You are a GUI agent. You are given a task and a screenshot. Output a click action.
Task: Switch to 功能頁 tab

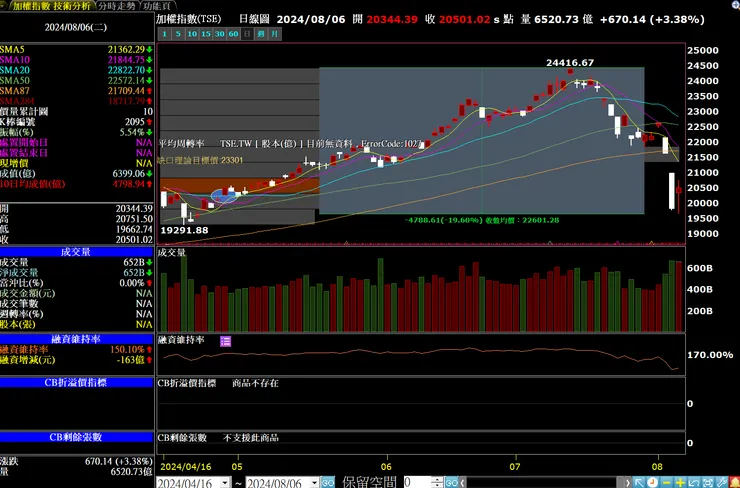pos(157,6)
